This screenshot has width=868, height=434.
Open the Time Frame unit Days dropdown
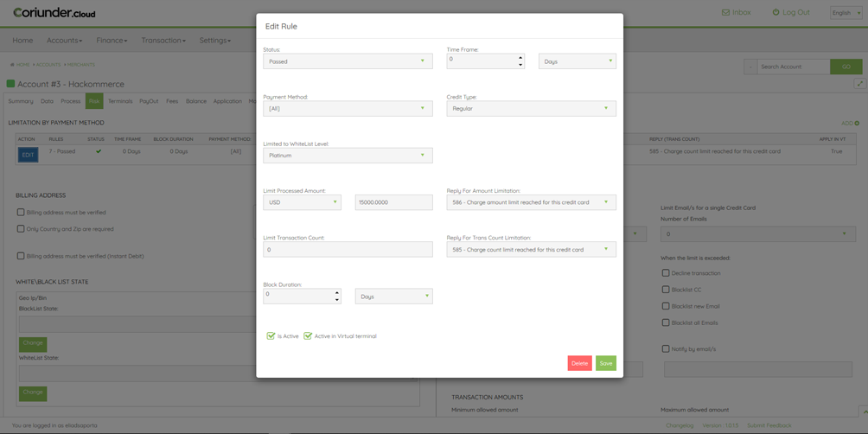point(578,61)
